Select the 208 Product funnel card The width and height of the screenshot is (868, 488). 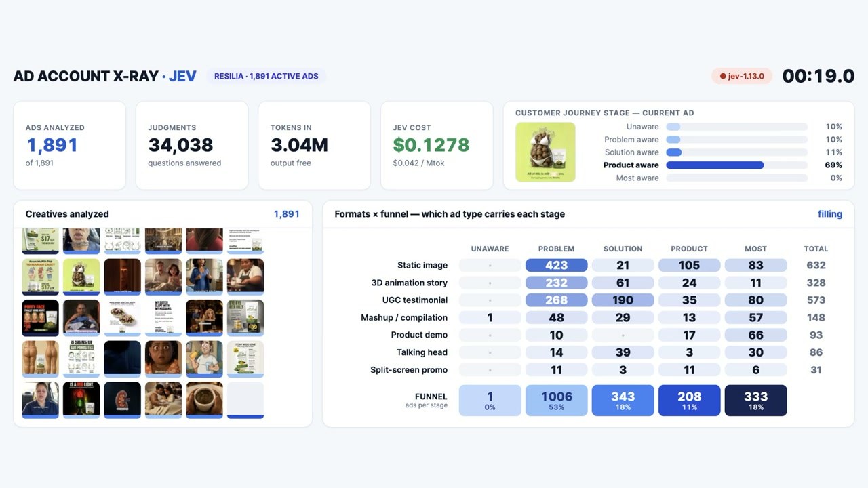click(689, 401)
